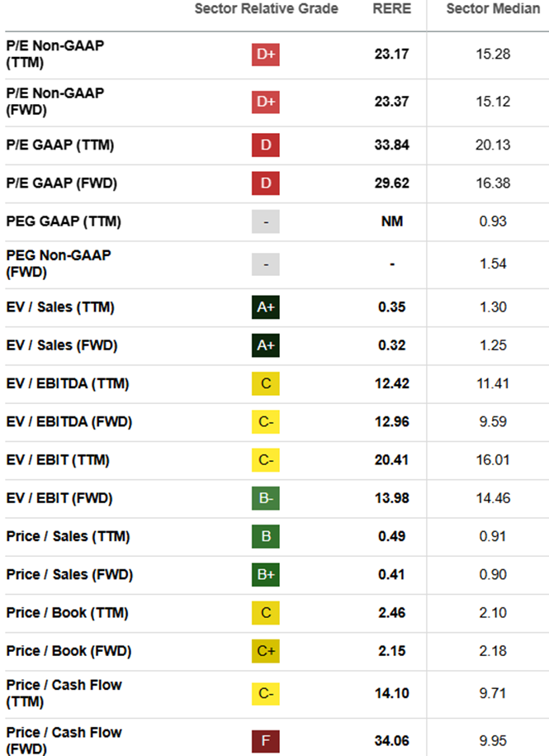The image size is (549, 756).
Task: Select the B- grade badge for EV / EBIT (FWD)
Action: [265, 498]
